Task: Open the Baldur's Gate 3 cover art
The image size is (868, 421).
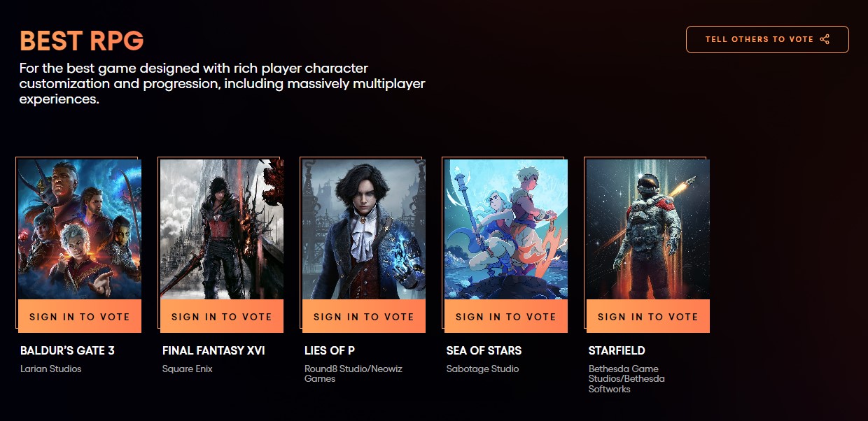Action: 80,229
